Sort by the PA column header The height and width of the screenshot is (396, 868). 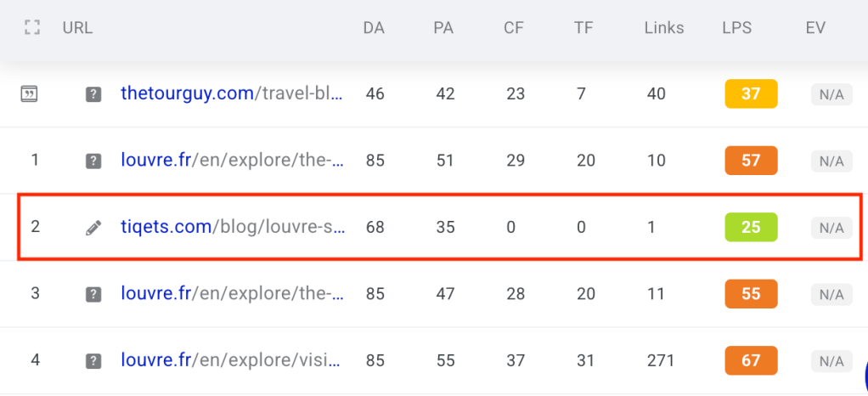pyautogui.click(x=443, y=28)
